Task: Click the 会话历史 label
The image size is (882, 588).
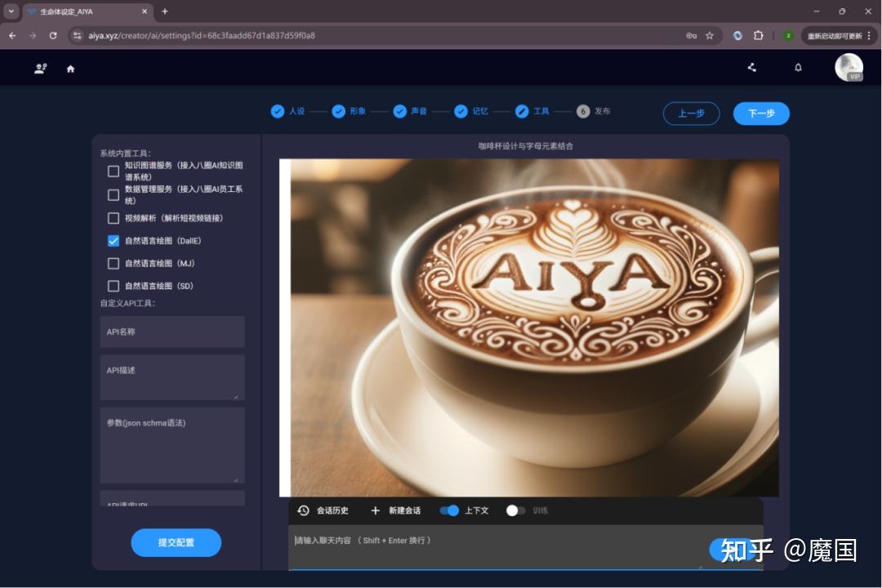Action: point(332,510)
